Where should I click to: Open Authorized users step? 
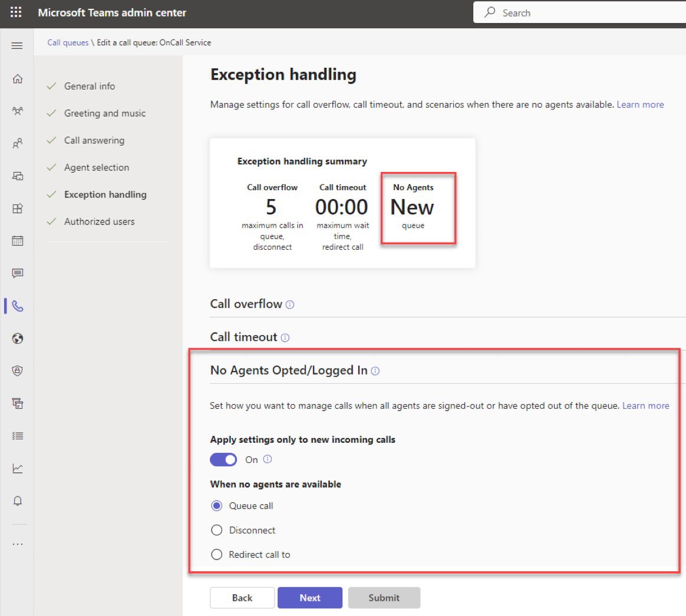pyautogui.click(x=100, y=221)
